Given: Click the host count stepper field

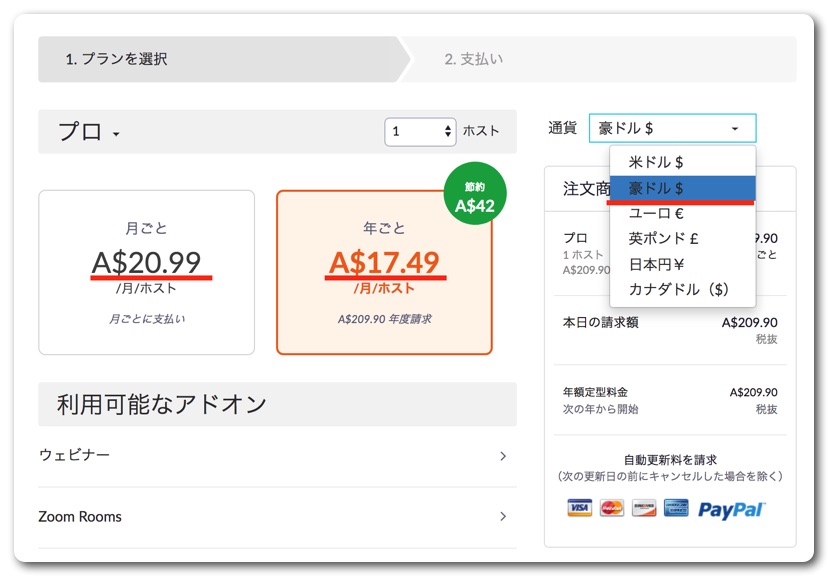Looking at the screenshot, I should pos(420,131).
